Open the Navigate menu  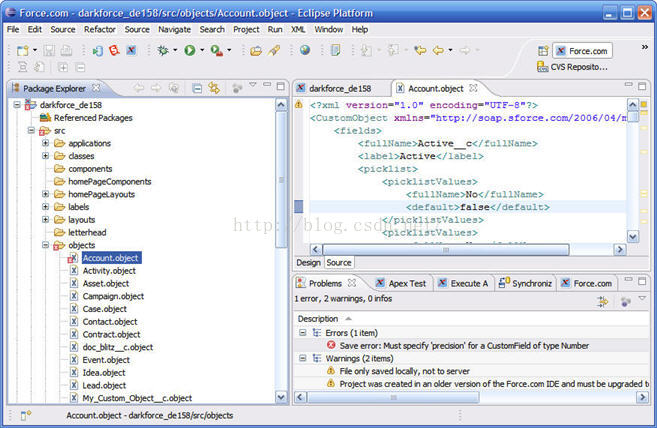pos(174,29)
